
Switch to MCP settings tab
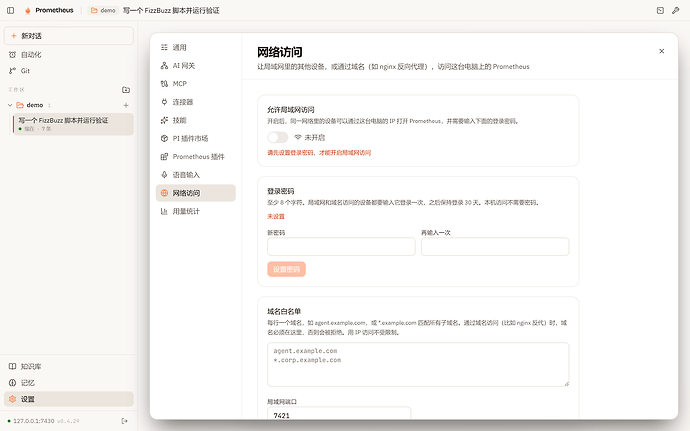pos(195,84)
